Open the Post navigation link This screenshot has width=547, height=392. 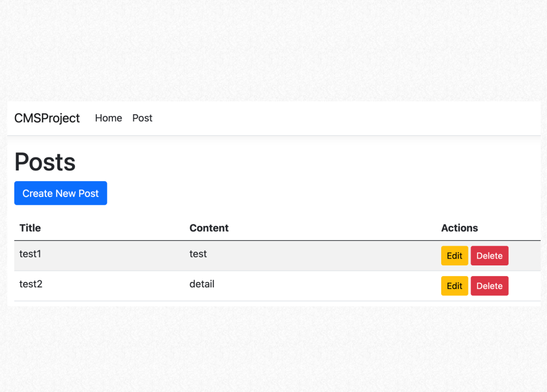[142, 118]
